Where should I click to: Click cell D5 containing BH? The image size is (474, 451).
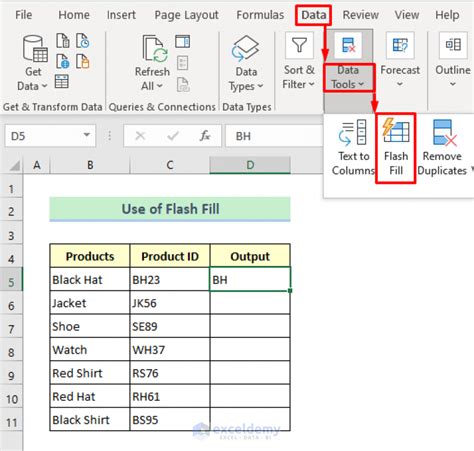(x=250, y=279)
